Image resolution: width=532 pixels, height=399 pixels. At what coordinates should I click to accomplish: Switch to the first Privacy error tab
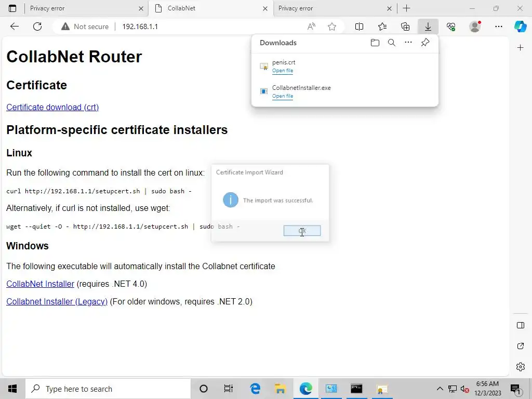pos(82,8)
